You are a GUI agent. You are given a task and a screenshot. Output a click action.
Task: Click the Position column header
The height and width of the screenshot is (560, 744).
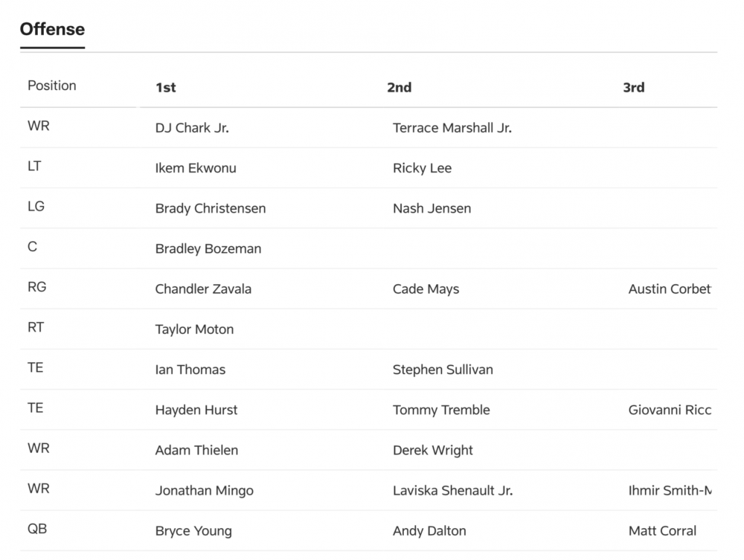tap(52, 86)
